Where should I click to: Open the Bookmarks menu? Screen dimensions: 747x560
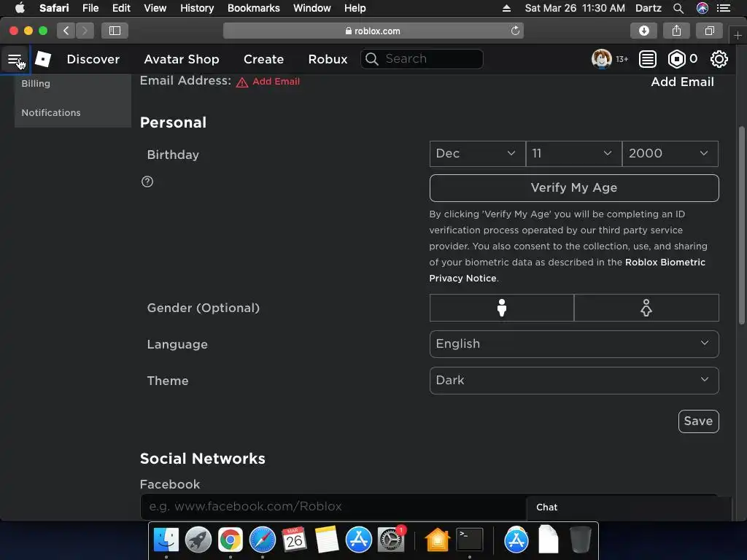253,8
